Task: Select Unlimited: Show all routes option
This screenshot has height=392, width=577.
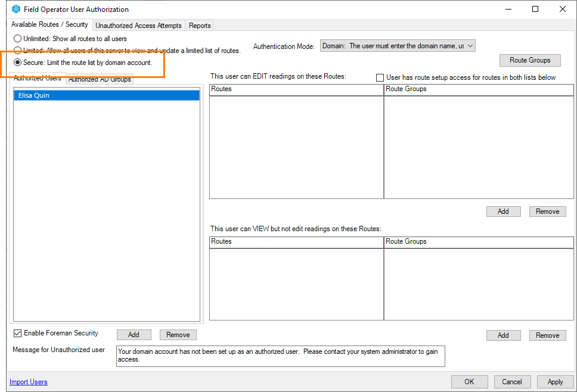Action: (18, 39)
